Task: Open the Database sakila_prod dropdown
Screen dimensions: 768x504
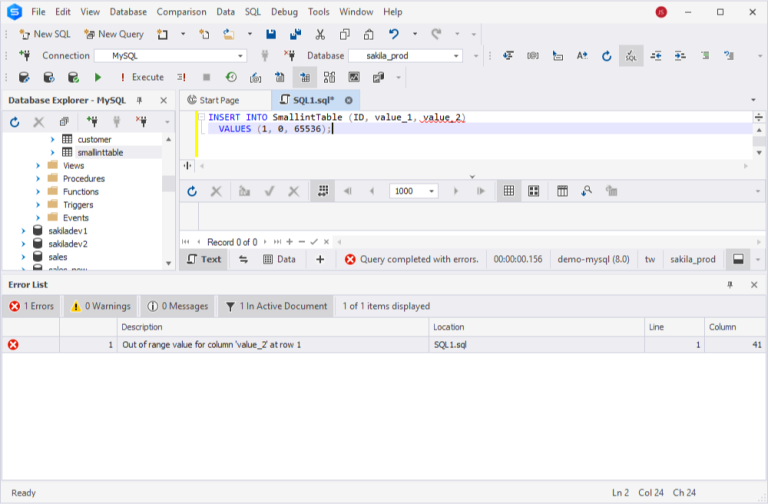Action: [406, 56]
